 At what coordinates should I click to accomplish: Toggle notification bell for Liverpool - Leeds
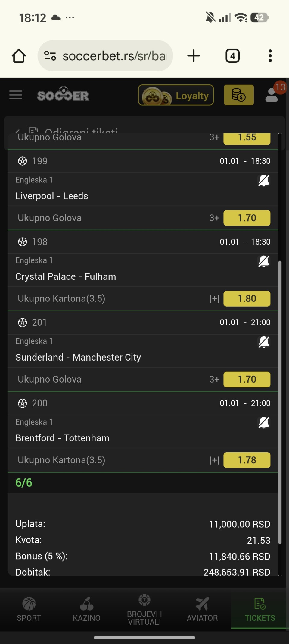(264, 181)
